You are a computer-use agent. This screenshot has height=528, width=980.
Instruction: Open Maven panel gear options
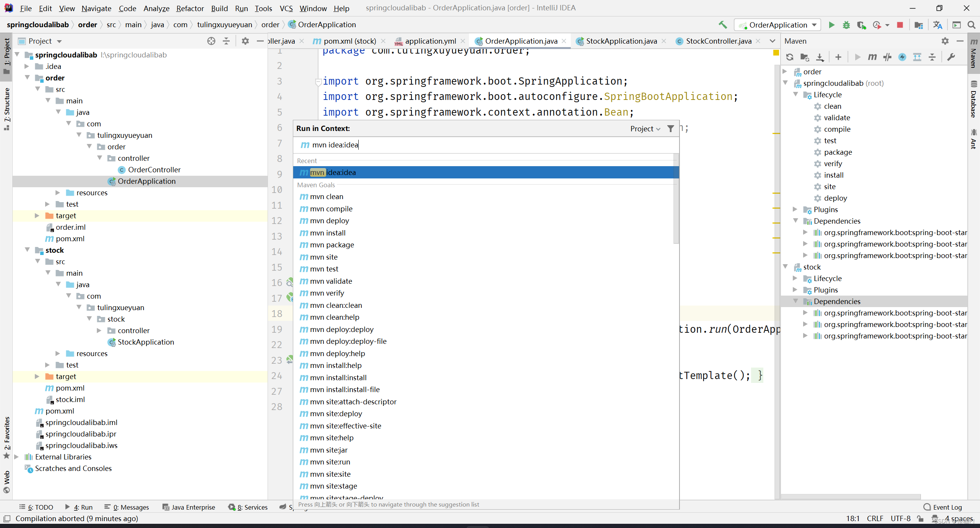click(x=945, y=41)
